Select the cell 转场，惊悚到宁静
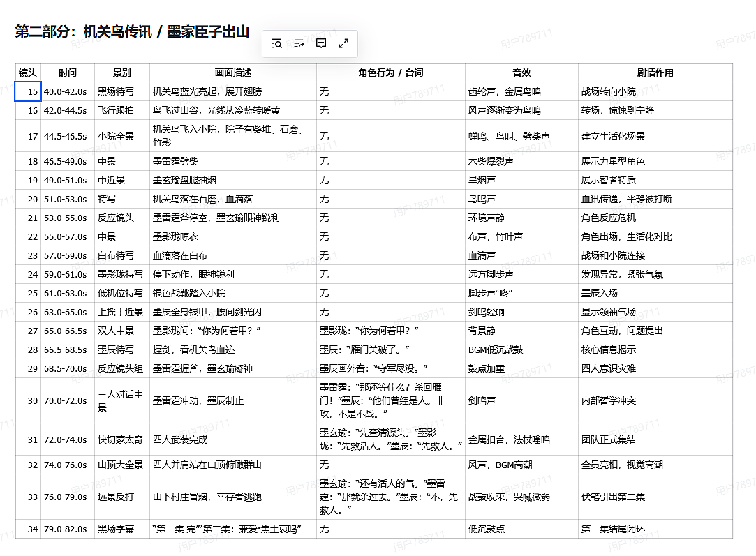 point(655,110)
